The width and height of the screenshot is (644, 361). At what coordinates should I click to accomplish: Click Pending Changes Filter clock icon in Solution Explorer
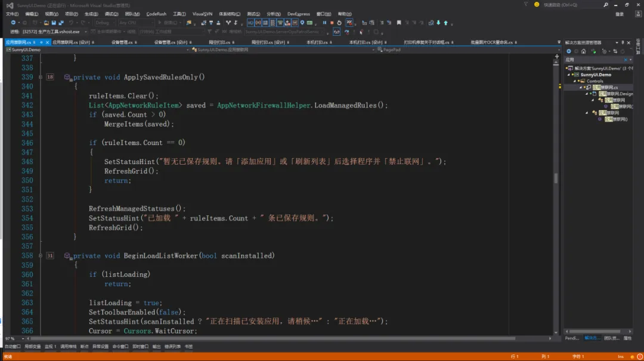[604, 51]
